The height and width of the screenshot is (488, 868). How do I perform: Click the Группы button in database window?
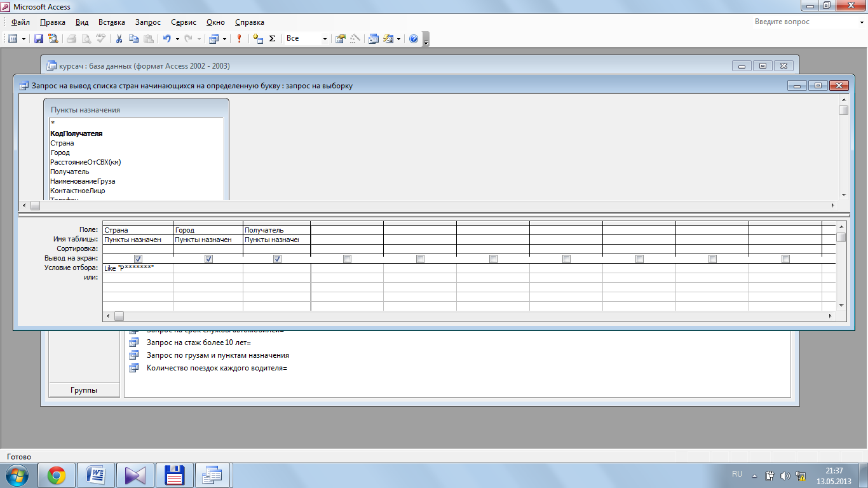click(84, 390)
